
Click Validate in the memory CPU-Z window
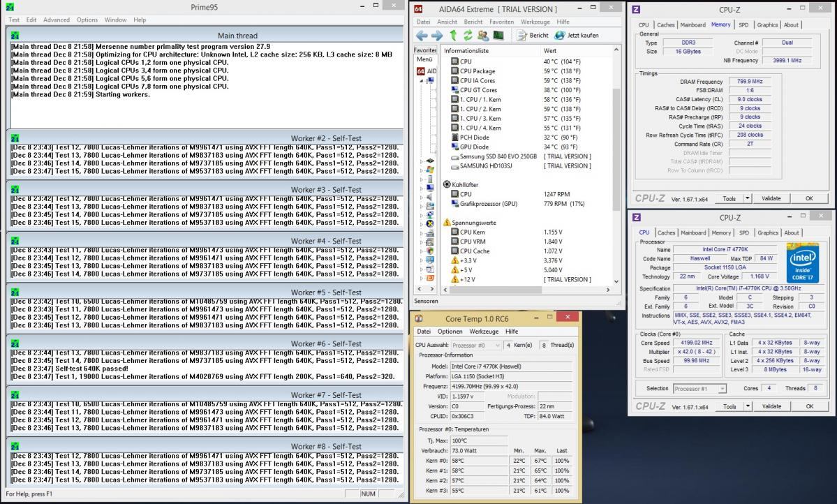[x=771, y=198]
